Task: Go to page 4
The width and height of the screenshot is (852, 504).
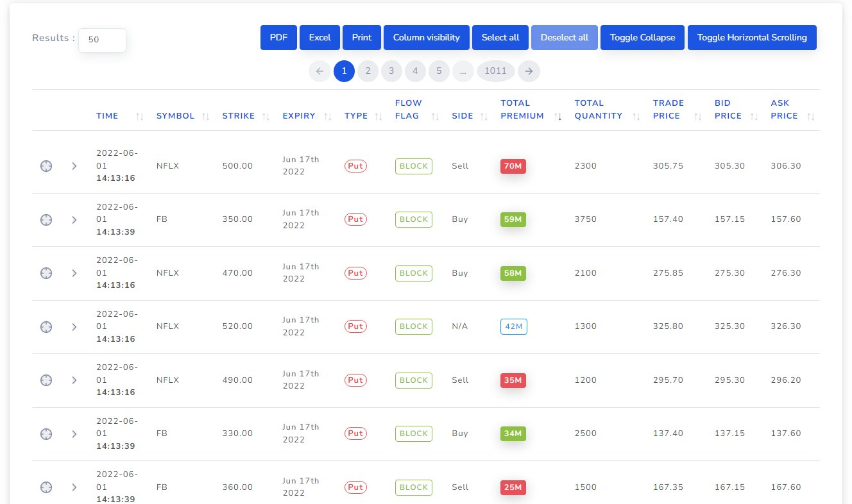Action: [415, 71]
